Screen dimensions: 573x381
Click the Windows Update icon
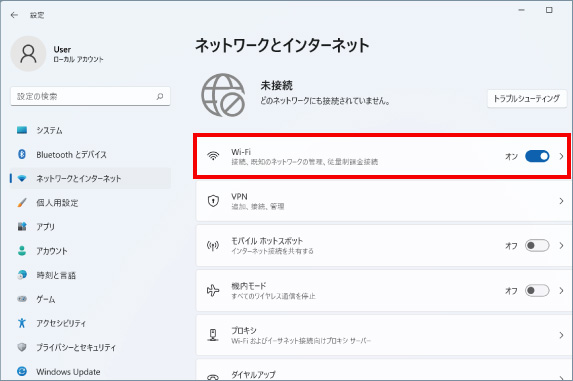click(x=22, y=372)
